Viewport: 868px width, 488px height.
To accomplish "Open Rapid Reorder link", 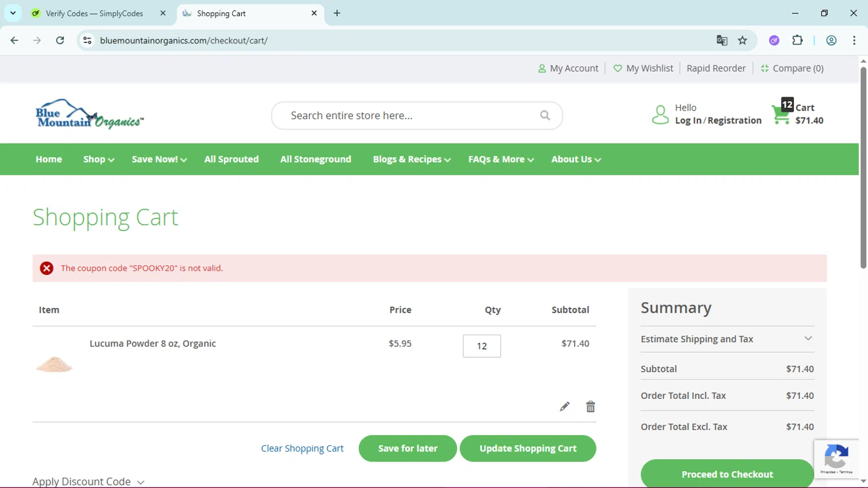I will tap(716, 68).
